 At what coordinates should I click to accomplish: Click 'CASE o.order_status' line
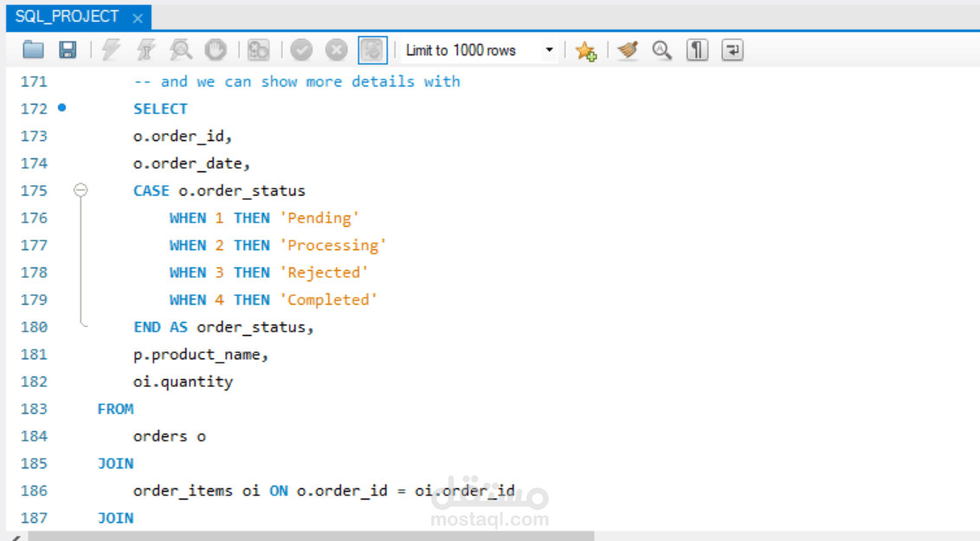click(219, 190)
